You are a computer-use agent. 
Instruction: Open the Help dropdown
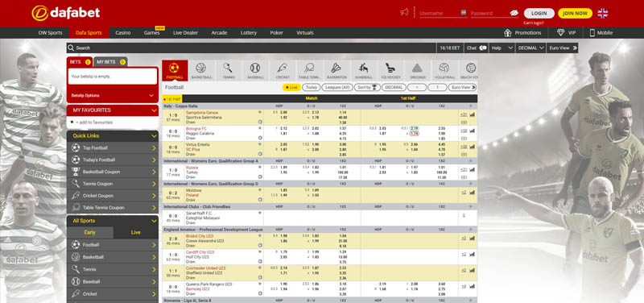[x=502, y=48]
